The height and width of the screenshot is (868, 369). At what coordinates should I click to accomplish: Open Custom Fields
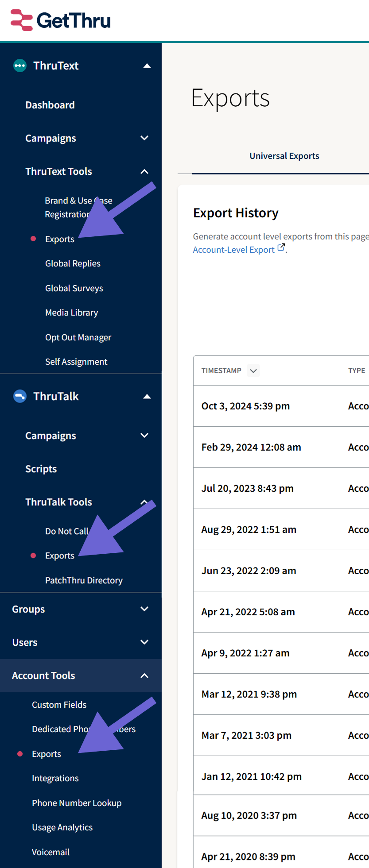[x=59, y=705]
